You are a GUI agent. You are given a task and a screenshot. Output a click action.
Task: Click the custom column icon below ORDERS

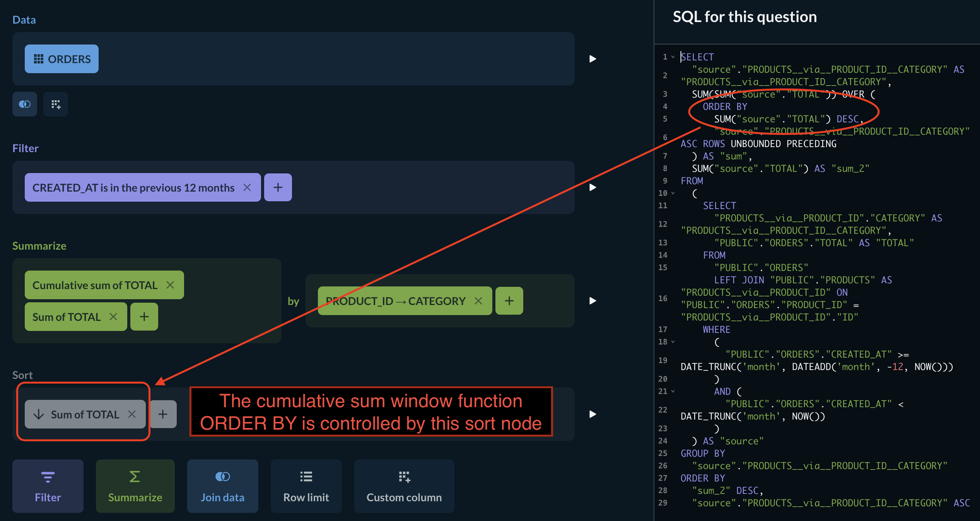(x=56, y=104)
